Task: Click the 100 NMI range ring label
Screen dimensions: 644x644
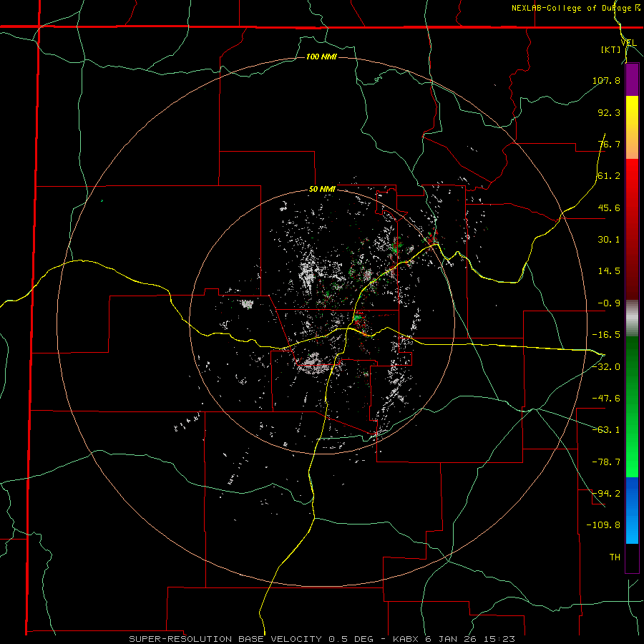Action: tap(321, 57)
